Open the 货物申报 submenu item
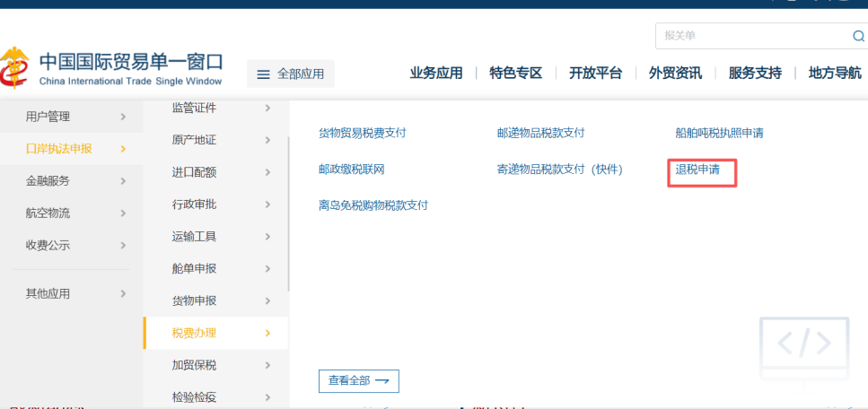The image size is (868, 409). (x=216, y=301)
